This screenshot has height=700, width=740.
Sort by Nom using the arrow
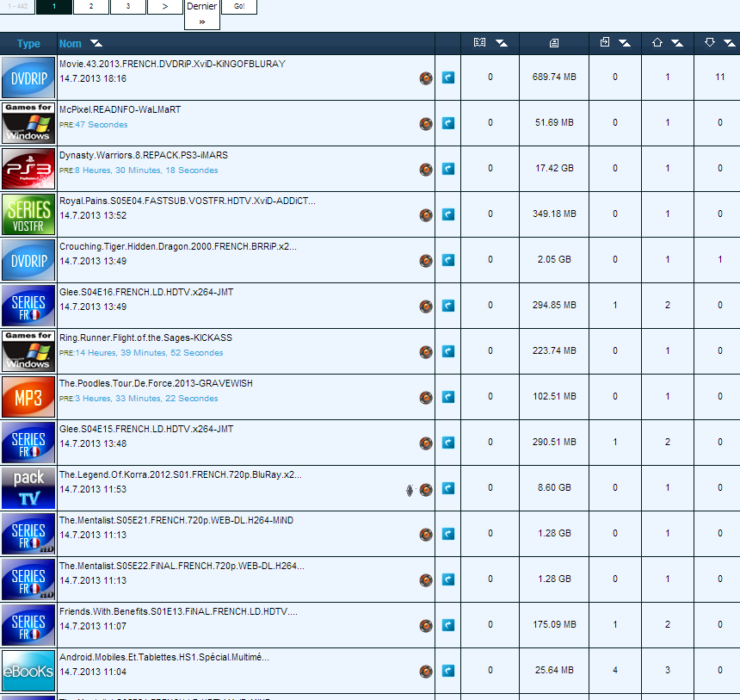pos(96,43)
